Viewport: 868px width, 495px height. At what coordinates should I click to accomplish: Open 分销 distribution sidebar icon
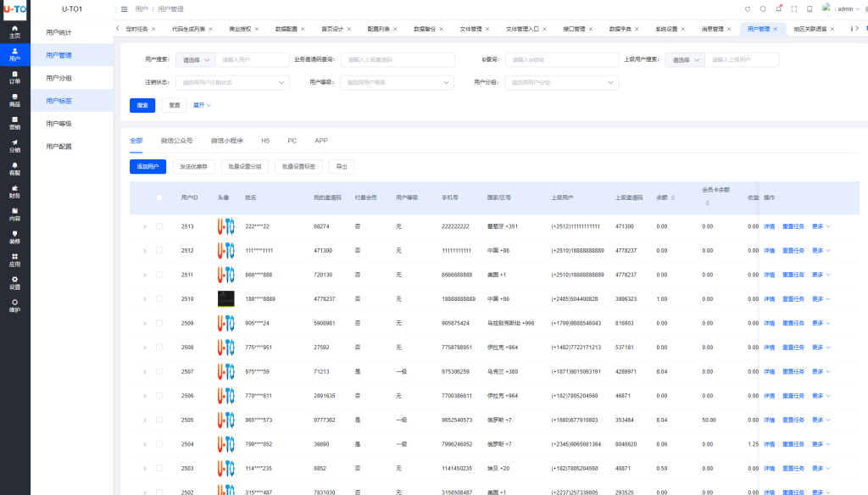[15, 146]
